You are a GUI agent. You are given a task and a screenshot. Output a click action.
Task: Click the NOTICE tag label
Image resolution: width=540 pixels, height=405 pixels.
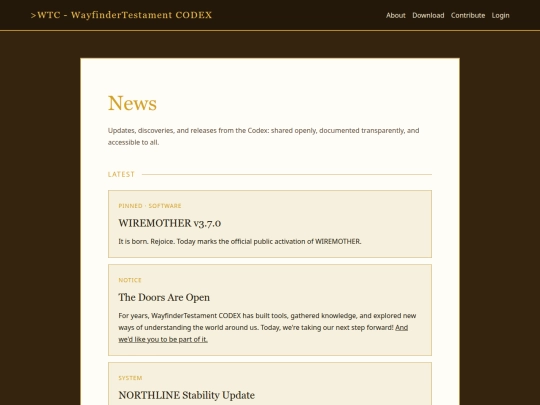tap(130, 280)
